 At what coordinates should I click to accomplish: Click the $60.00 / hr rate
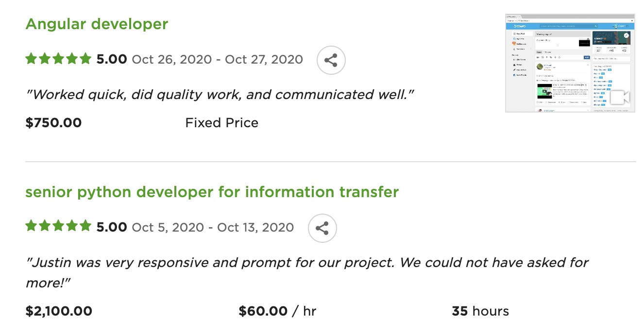277,311
